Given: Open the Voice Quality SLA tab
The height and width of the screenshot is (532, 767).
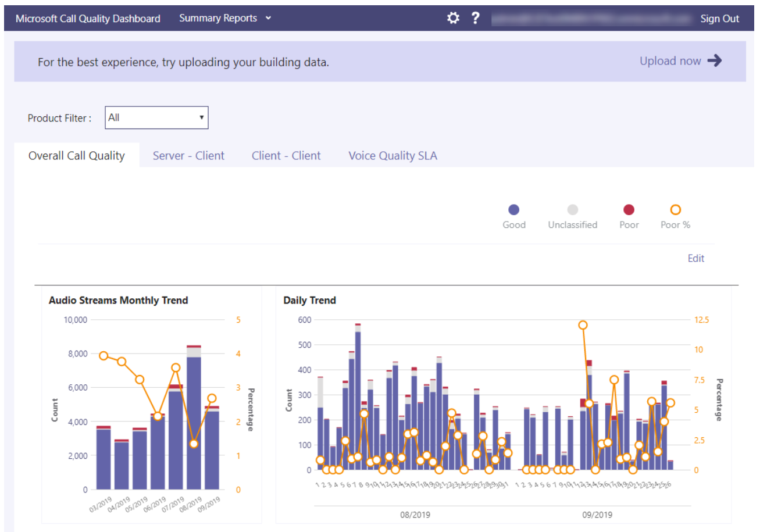Looking at the screenshot, I should tap(393, 155).
